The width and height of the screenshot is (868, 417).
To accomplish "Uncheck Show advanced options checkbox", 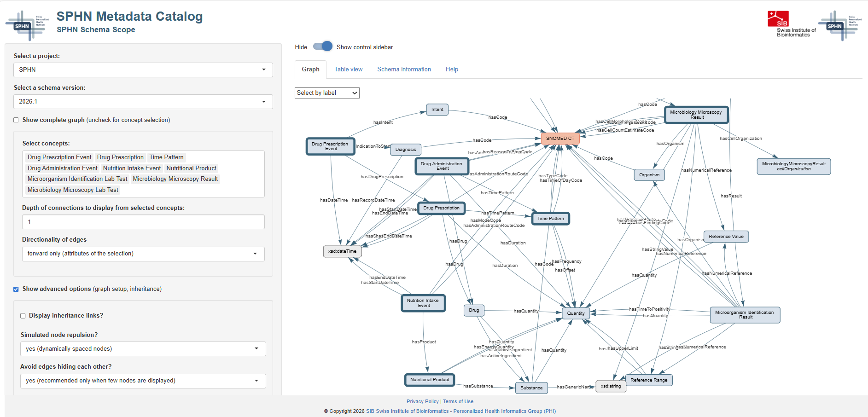I will coord(16,289).
